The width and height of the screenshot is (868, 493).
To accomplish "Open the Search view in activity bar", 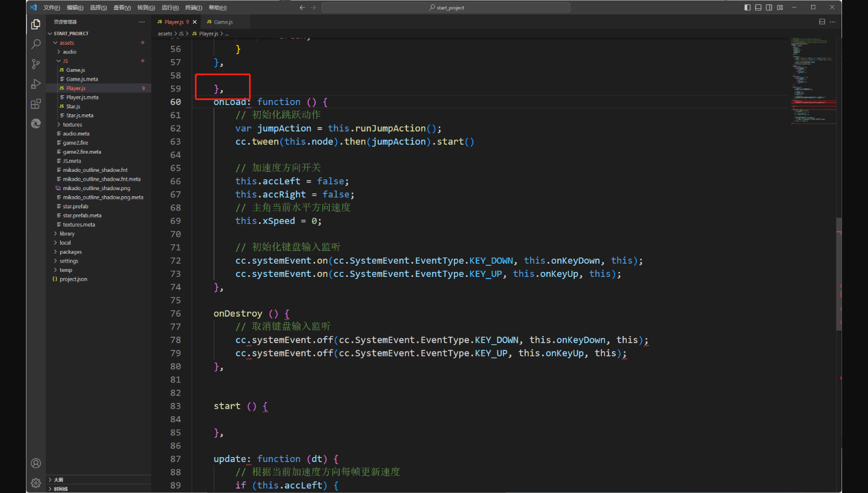I will tap(36, 44).
